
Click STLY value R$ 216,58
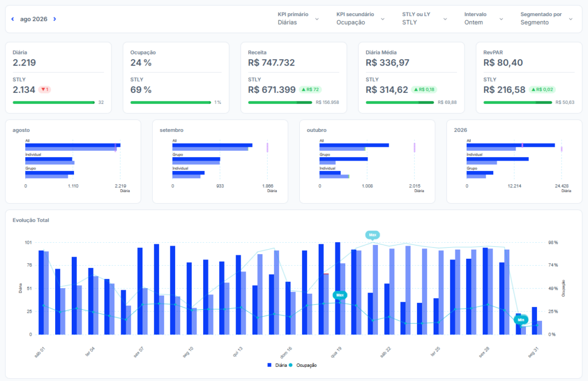[504, 90]
